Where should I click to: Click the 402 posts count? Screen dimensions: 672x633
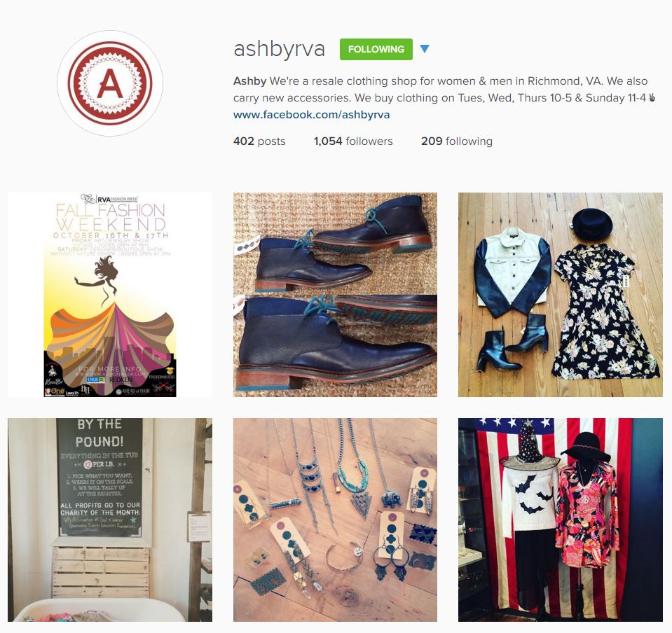point(259,141)
